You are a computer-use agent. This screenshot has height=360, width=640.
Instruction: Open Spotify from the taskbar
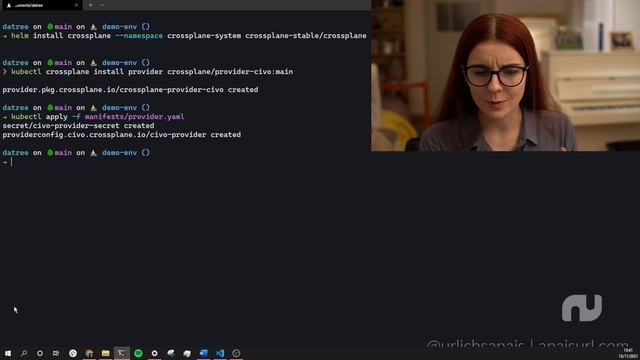coord(138,353)
